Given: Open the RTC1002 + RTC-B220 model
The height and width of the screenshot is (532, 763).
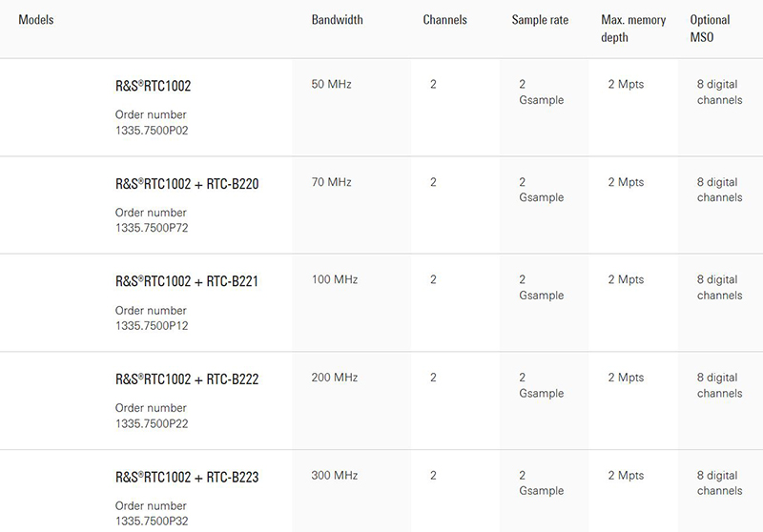Looking at the screenshot, I should (187, 184).
